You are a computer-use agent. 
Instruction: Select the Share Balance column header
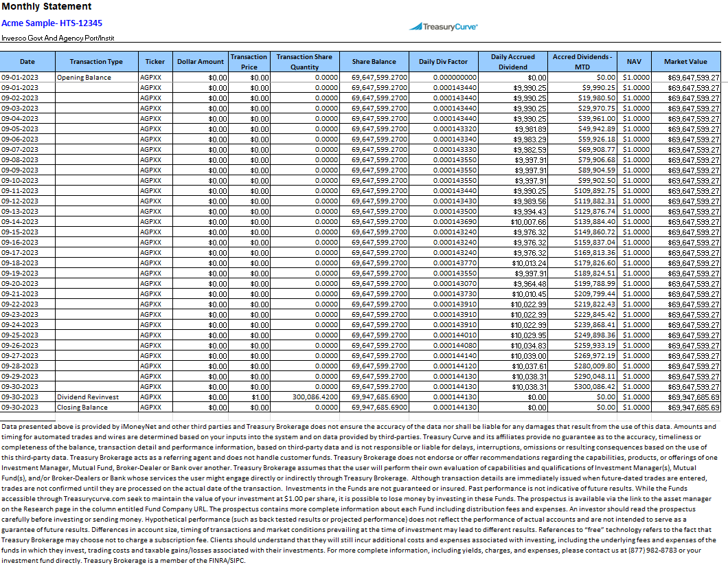pyautogui.click(x=374, y=62)
